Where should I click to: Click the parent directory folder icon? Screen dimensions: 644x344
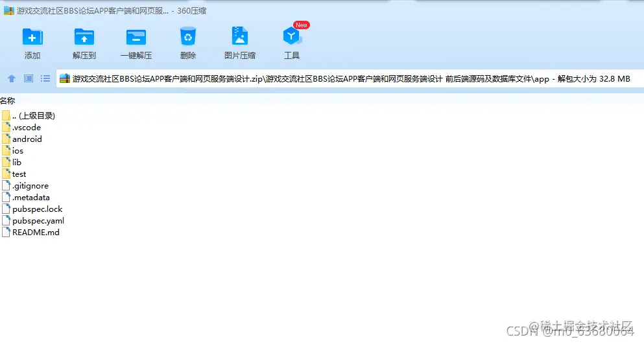[x=6, y=115]
